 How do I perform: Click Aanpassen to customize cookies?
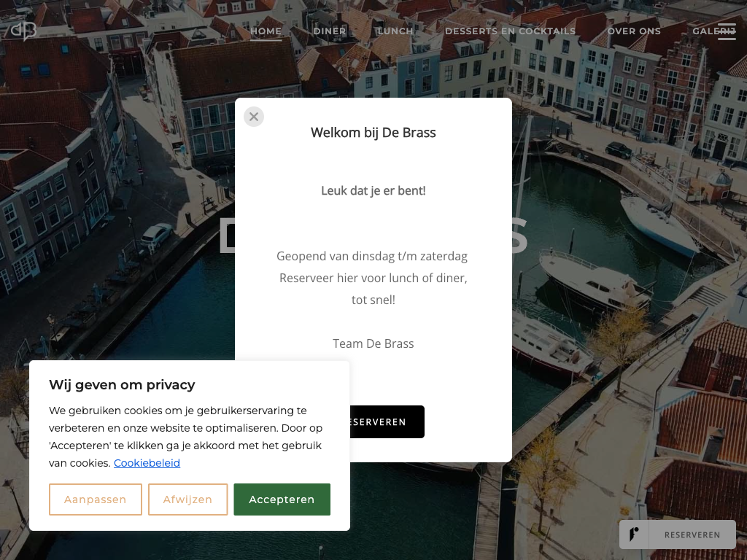(96, 499)
